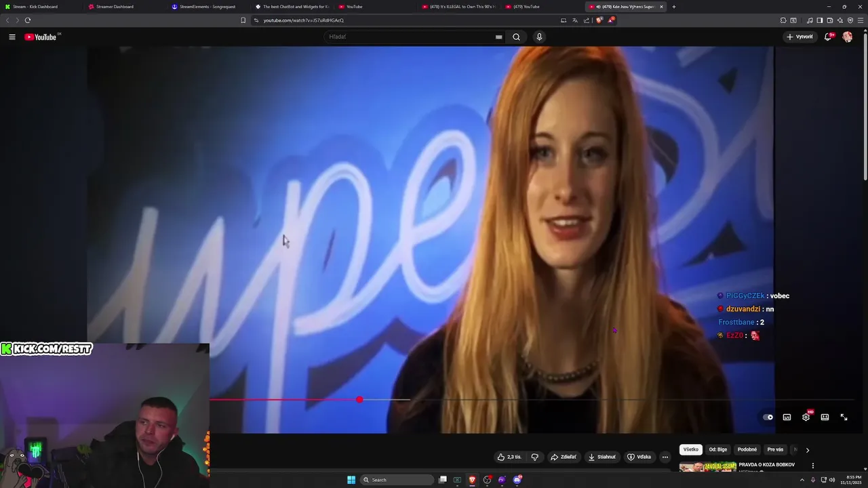Open the account avatar menu

click(x=848, y=37)
